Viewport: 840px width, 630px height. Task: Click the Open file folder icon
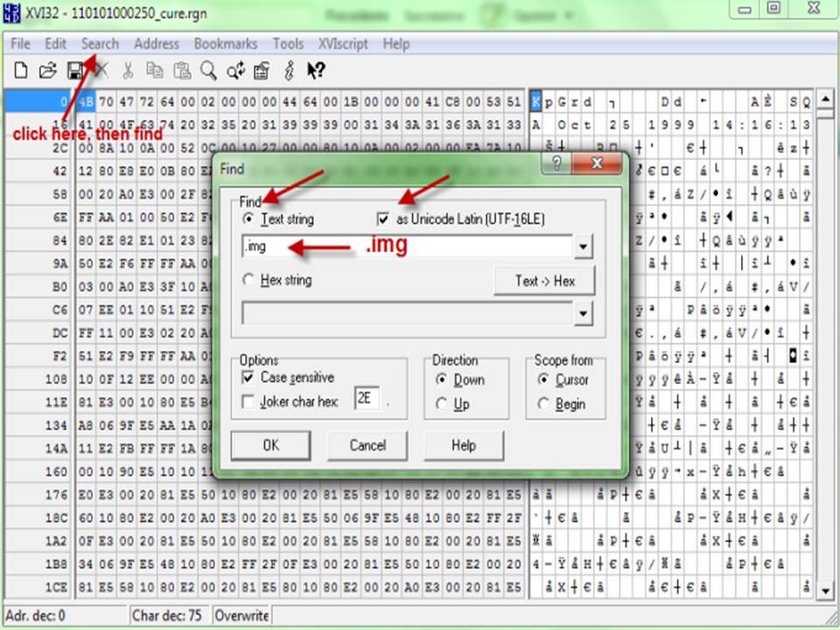pos(47,70)
